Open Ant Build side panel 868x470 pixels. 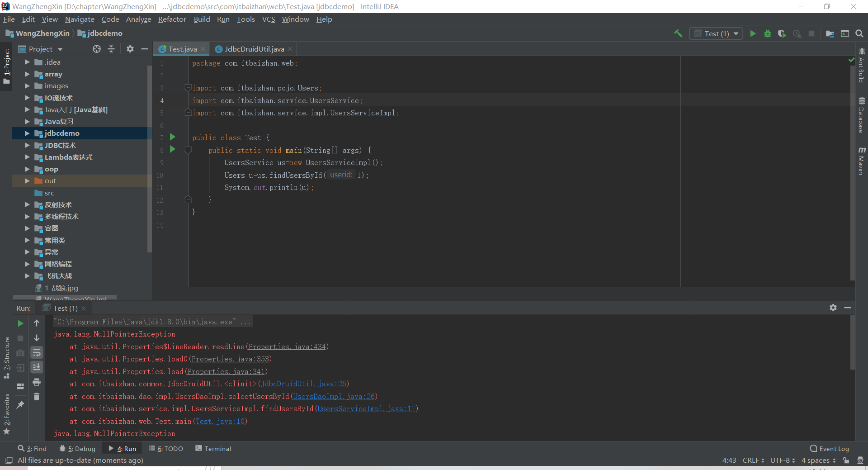point(861,66)
